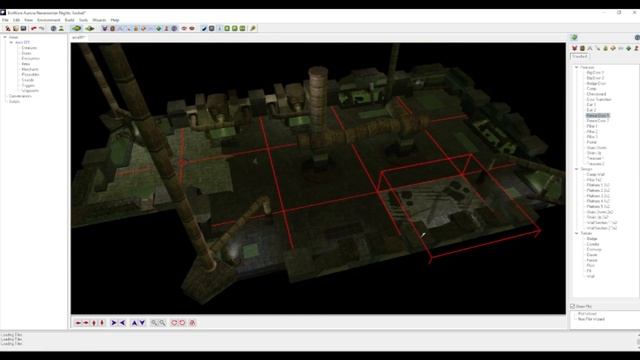
Task: Select Wall under Terrain
Action: point(590,276)
